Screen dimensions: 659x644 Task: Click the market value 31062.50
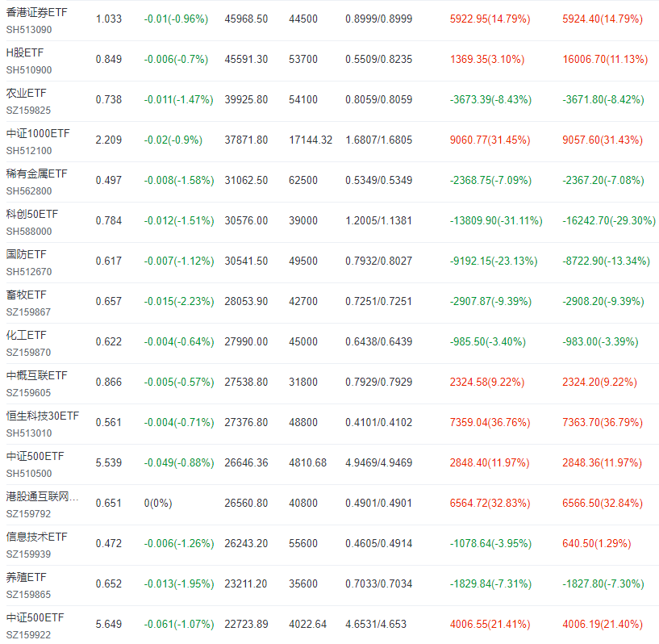tap(246, 181)
